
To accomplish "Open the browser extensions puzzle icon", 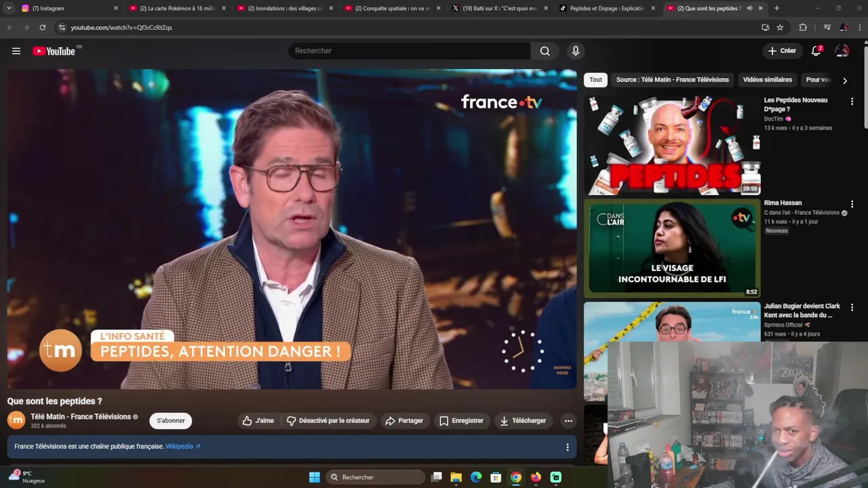I will pos(803,27).
